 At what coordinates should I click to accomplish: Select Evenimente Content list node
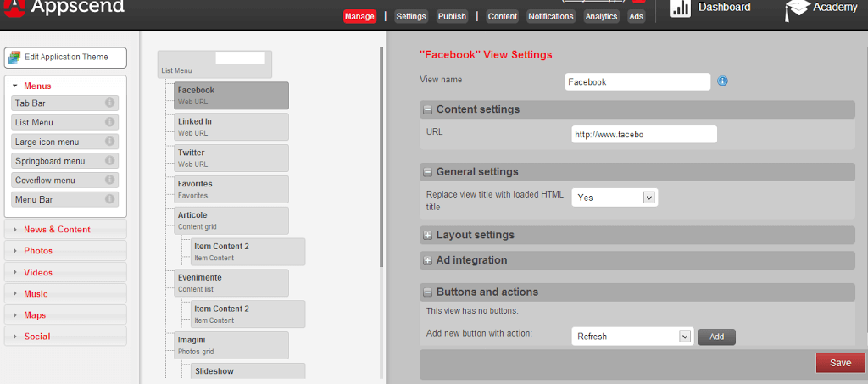point(231,283)
